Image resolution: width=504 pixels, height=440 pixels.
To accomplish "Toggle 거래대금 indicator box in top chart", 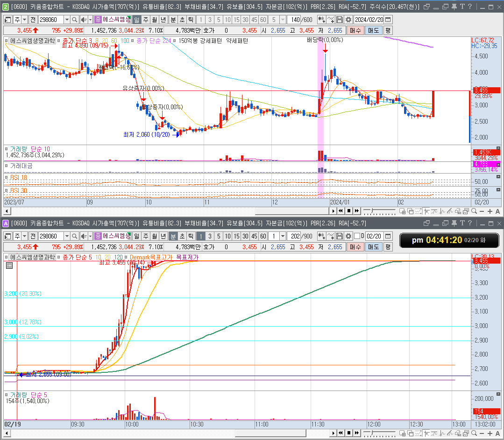I will [x=6, y=166].
